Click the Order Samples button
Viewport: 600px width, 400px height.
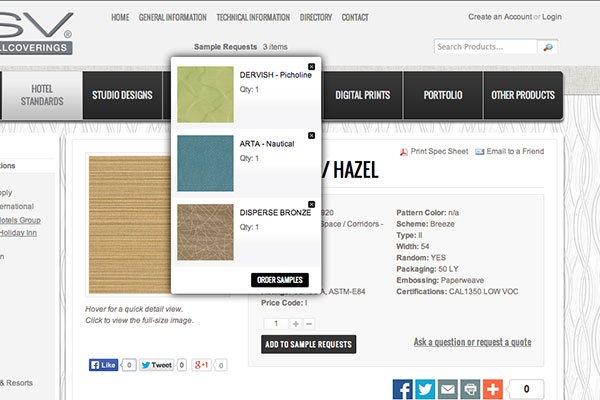click(279, 280)
